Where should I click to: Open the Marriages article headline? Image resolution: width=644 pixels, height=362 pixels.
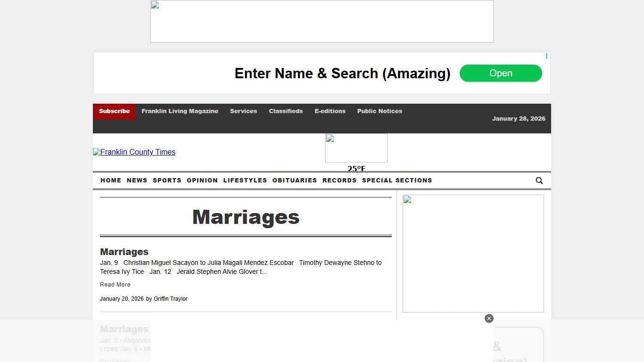click(124, 252)
